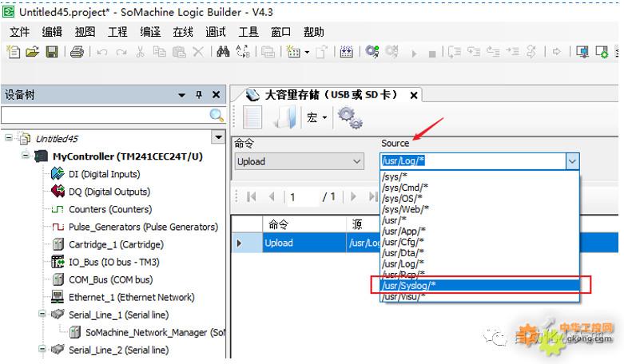Save the project with the floppy disk icon
This screenshot has width=624, height=364.
[52, 52]
